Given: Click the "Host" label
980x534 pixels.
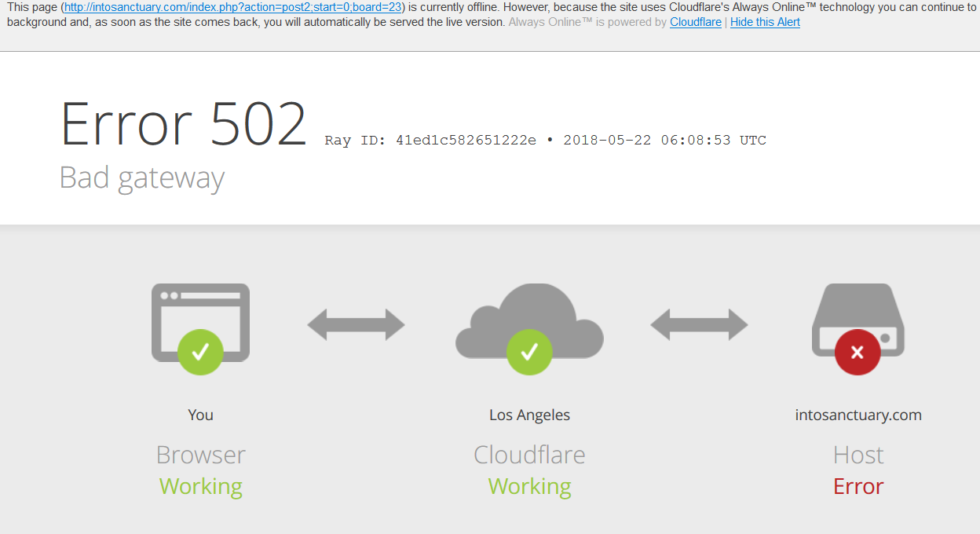Looking at the screenshot, I should pos(858,455).
